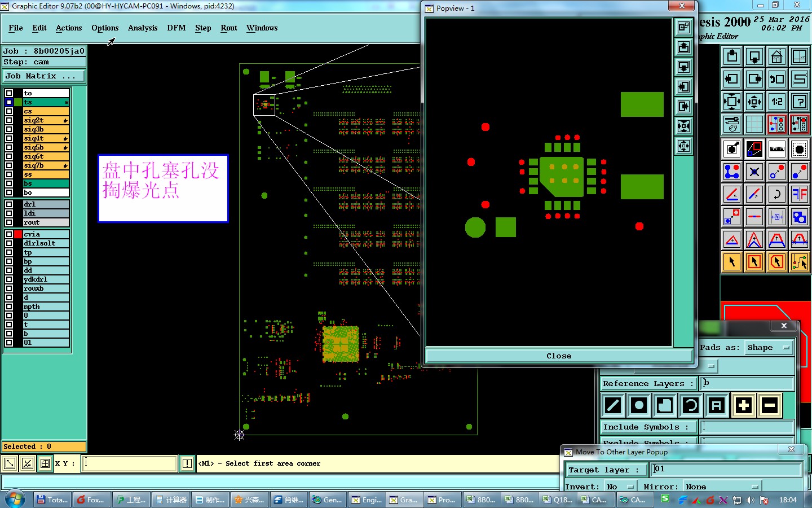Screen dimensions: 812x508
Task: Toggle the negative polarity minus filter
Action: click(x=770, y=405)
